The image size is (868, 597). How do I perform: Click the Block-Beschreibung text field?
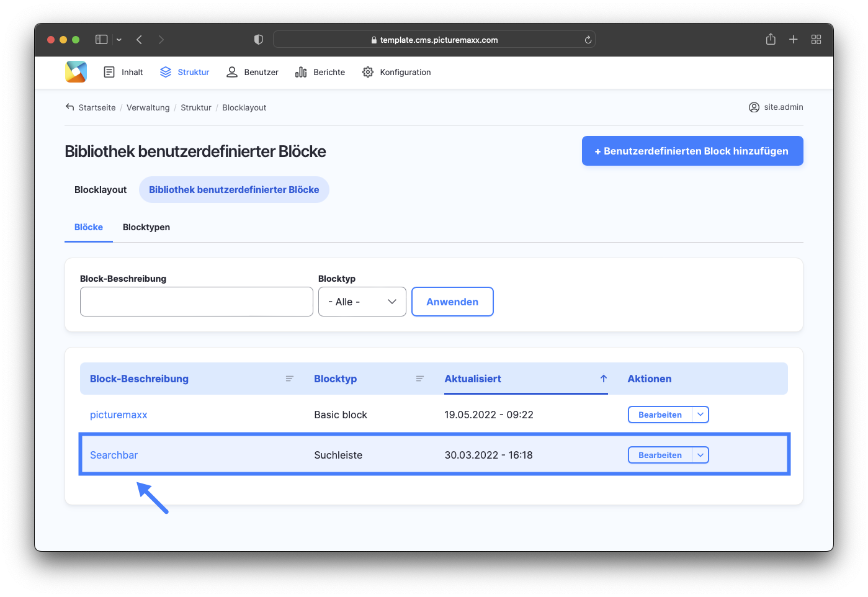click(x=197, y=302)
